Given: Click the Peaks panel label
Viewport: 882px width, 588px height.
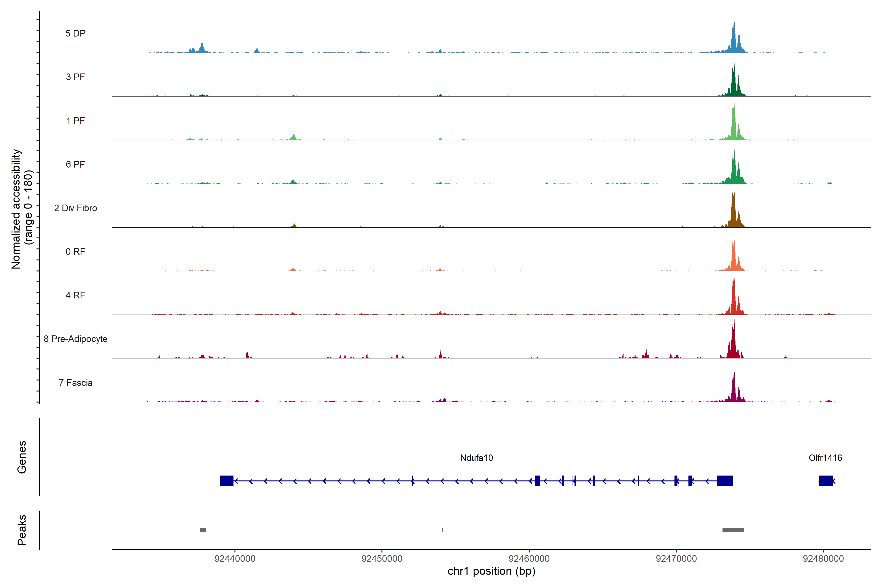Looking at the screenshot, I should 22,530.
